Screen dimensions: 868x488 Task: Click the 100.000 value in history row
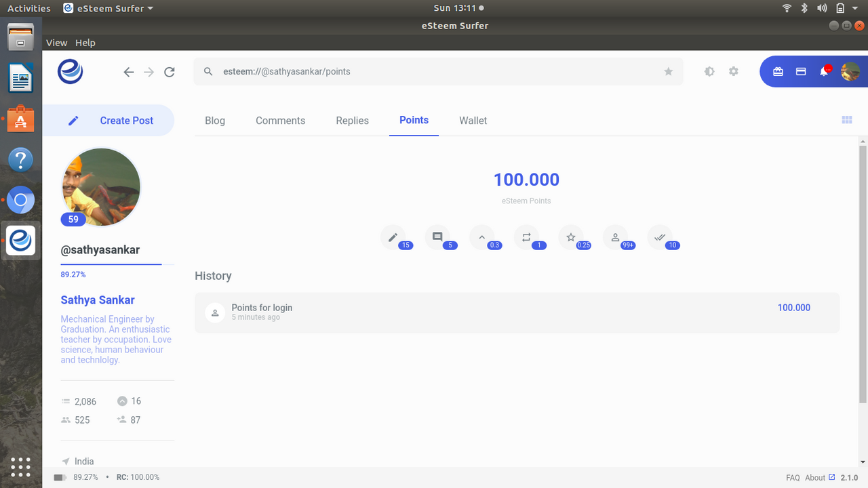coord(794,308)
